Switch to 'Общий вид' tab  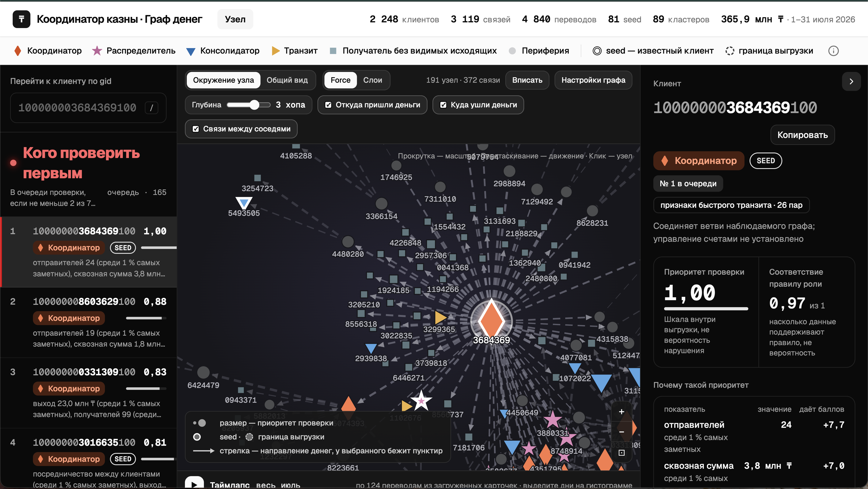point(287,80)
